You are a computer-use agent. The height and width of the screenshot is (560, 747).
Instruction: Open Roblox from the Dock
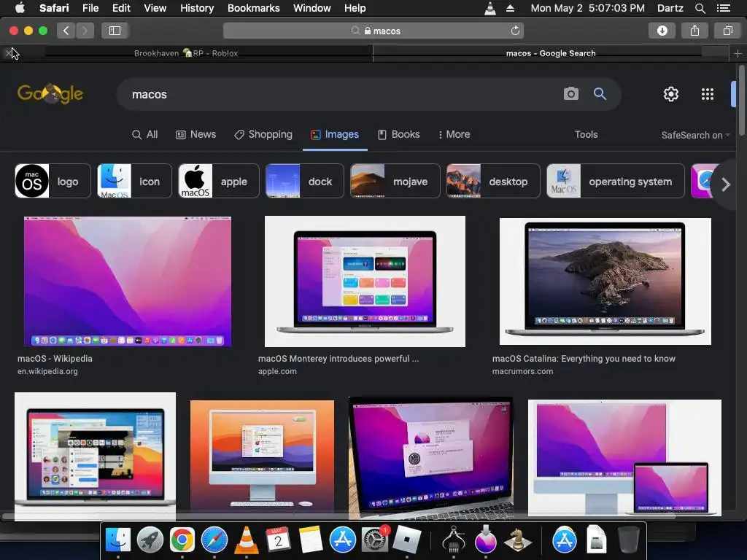[407, 540]
